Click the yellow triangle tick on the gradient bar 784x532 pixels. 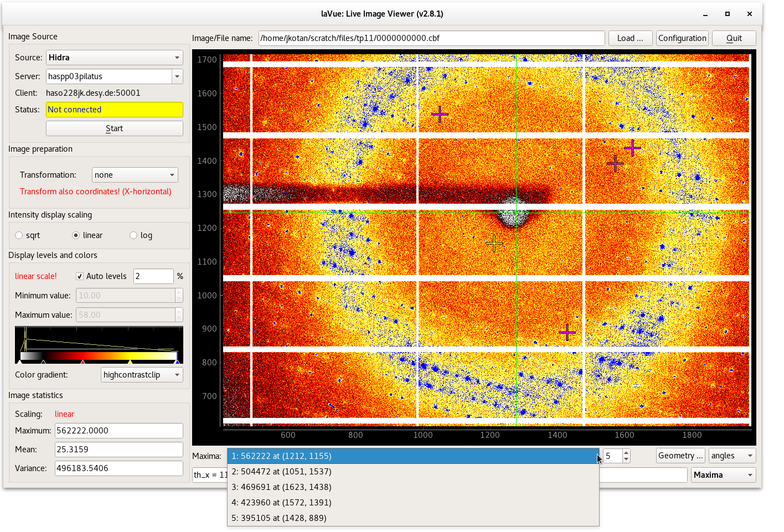click(x=130, y=362)
